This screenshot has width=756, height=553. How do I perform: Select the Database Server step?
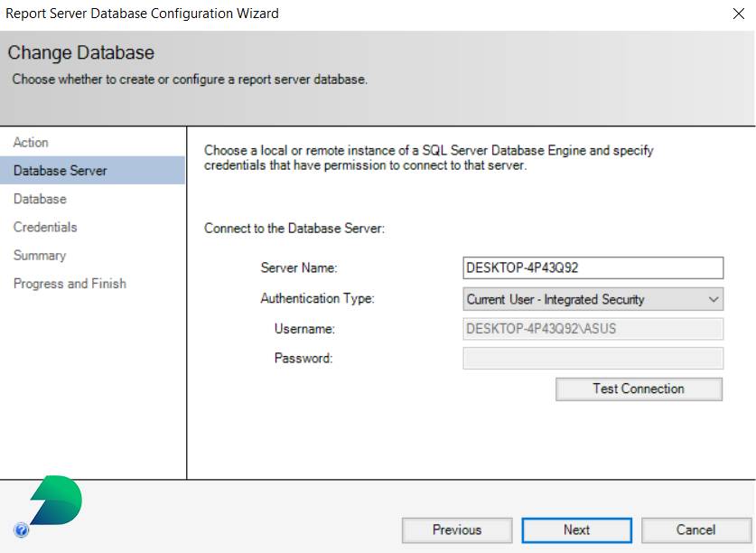[x=60, y=170]
